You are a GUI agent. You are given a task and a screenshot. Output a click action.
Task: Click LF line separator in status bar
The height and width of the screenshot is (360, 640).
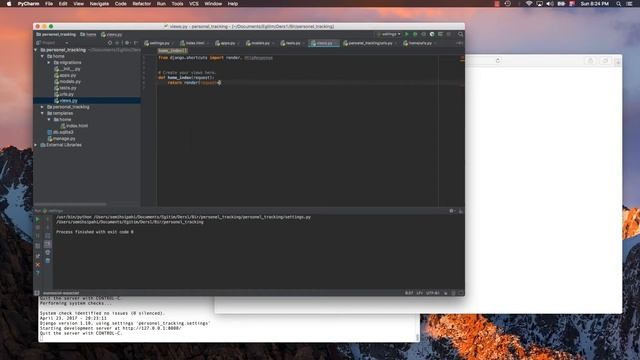419,293
